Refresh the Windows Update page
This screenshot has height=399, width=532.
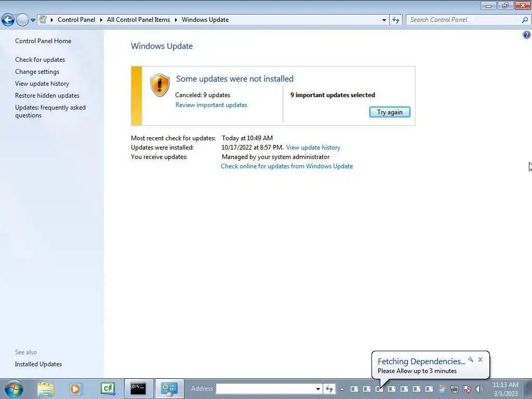point(396,20)
